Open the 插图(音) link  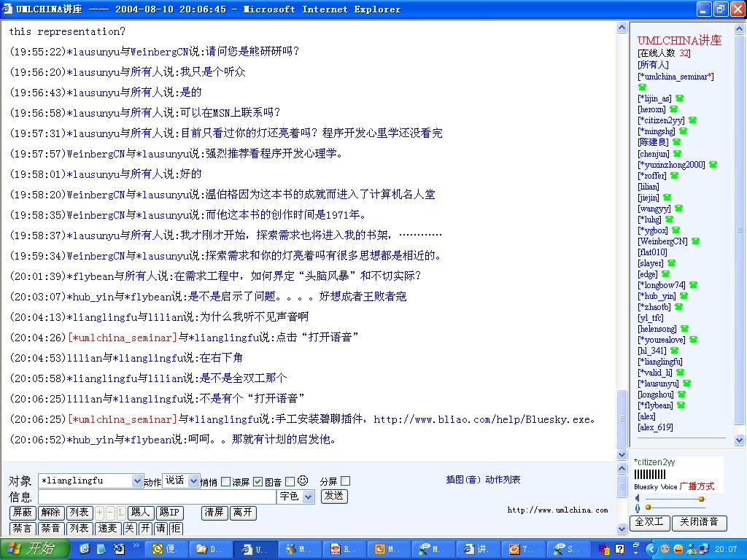463,480
